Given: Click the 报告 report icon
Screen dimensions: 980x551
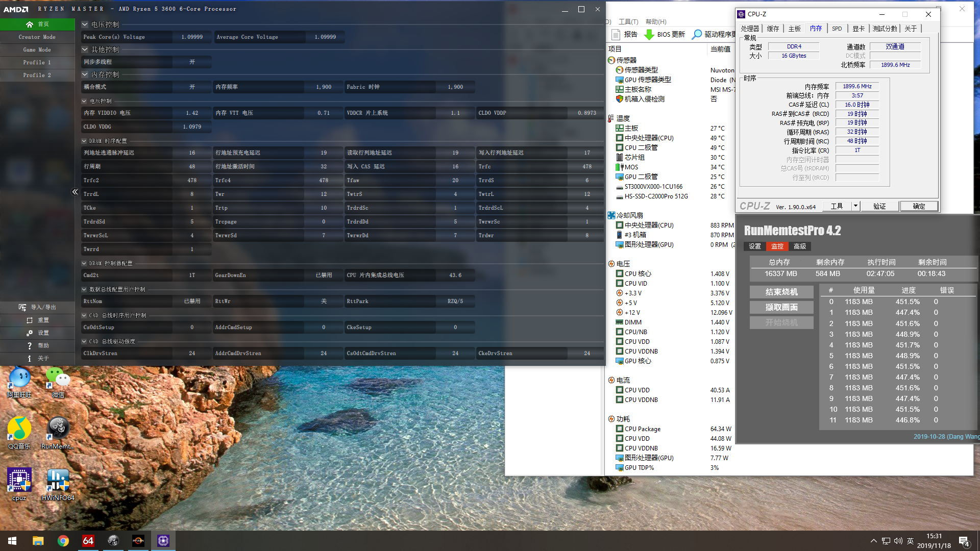Looking at the screenshot, I should point(616,34).
